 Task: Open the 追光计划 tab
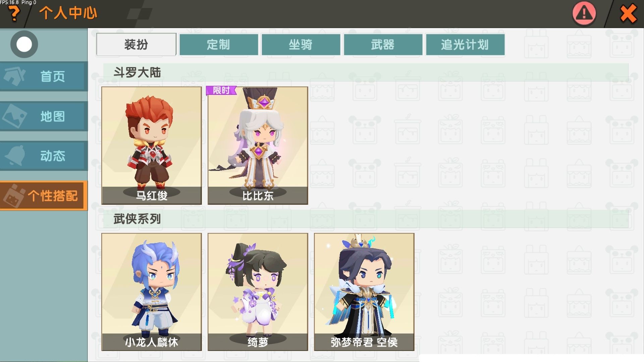pos(465,44)
